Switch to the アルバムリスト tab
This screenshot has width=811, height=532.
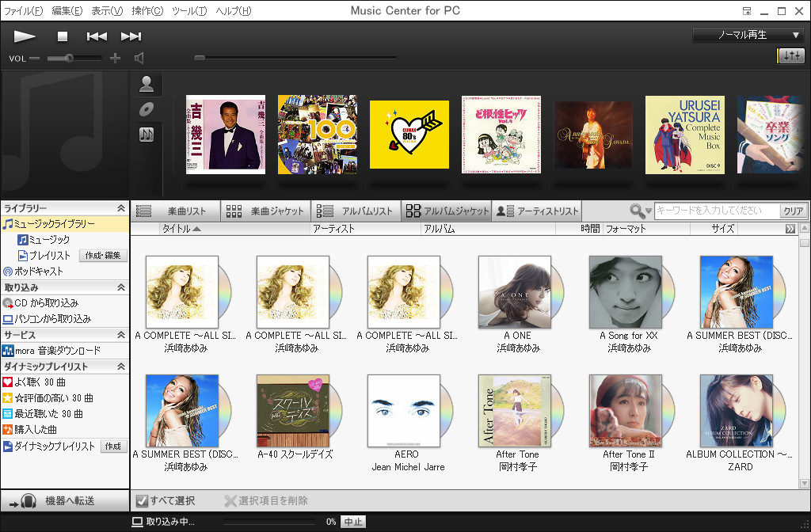tap(356, 211)
